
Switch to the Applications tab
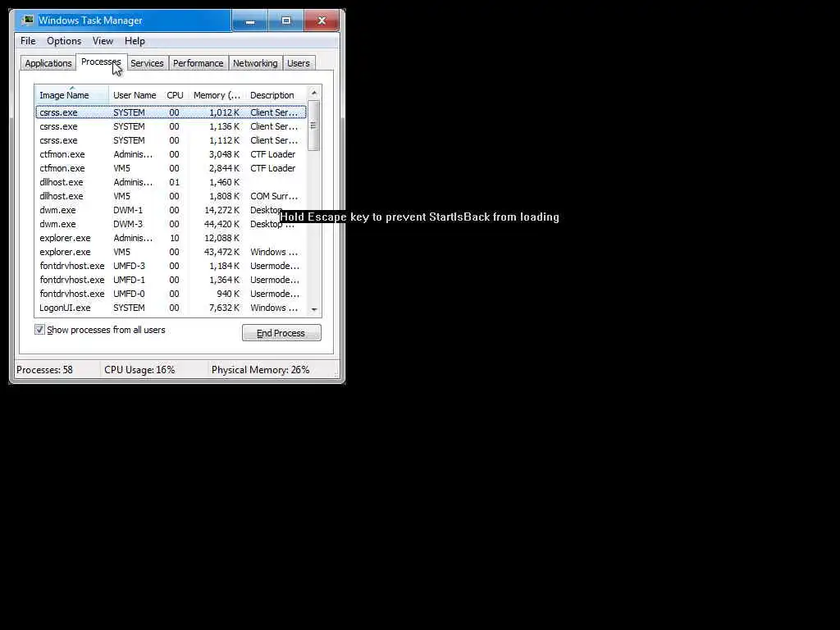pyautogui.click(x=48, y=63)
